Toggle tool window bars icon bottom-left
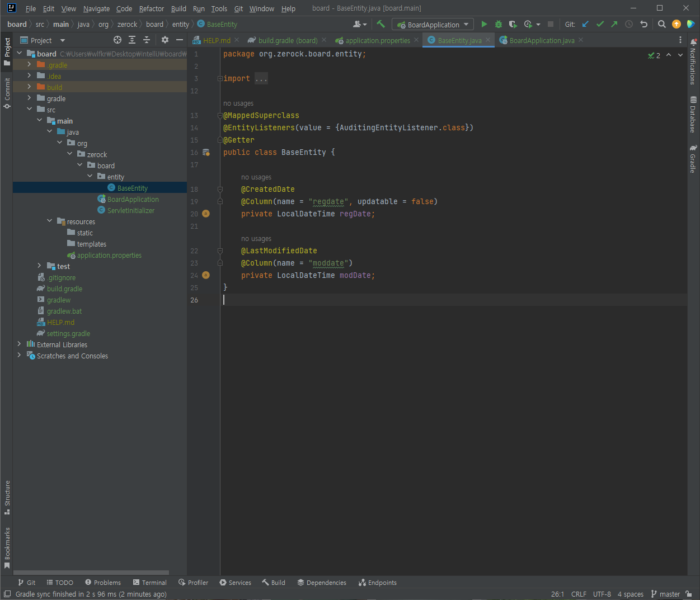 pos(7,594)
